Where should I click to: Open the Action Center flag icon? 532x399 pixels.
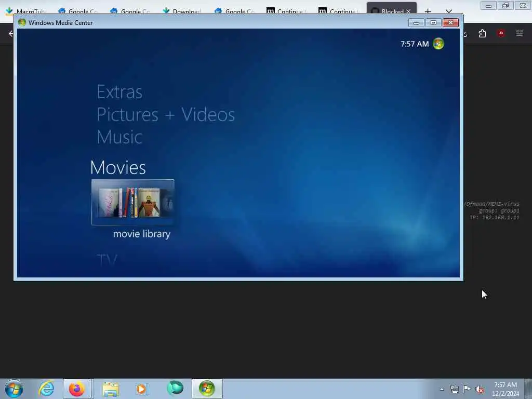467,389
